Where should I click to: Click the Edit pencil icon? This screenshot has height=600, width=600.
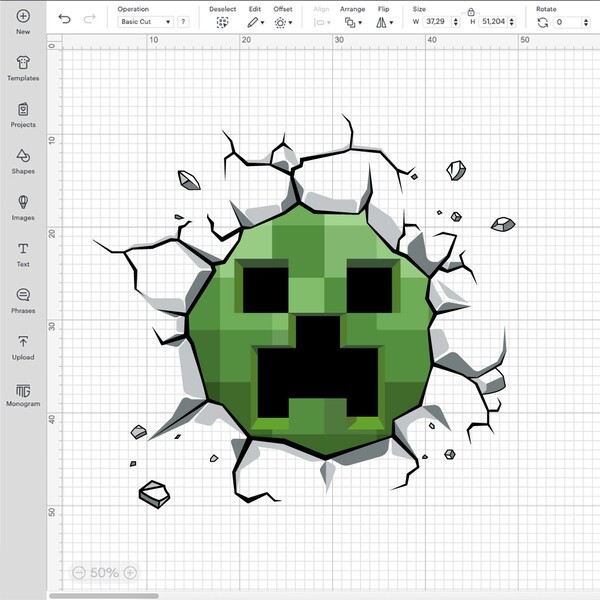pyautogui.click(x=252, y=23)
